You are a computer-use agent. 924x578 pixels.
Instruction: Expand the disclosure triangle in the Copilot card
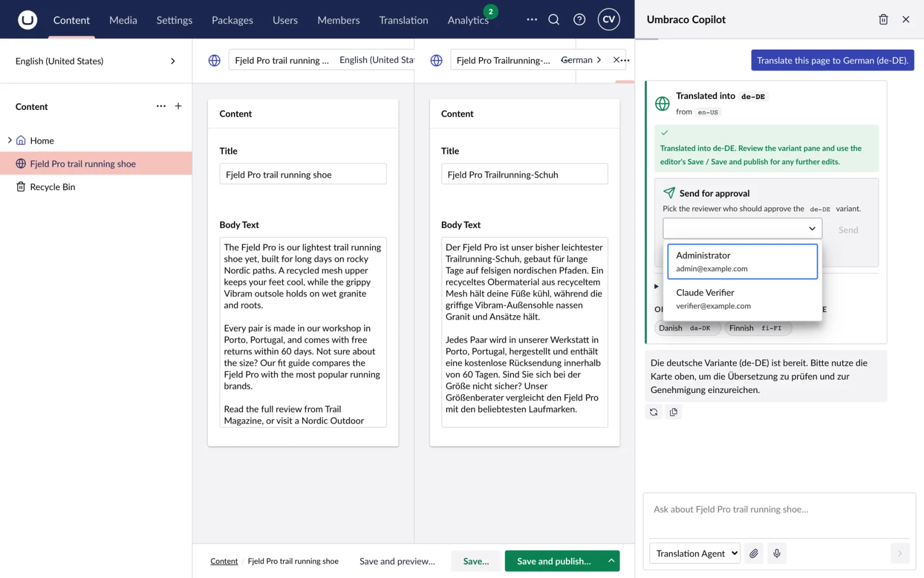(x=656, y=286)
